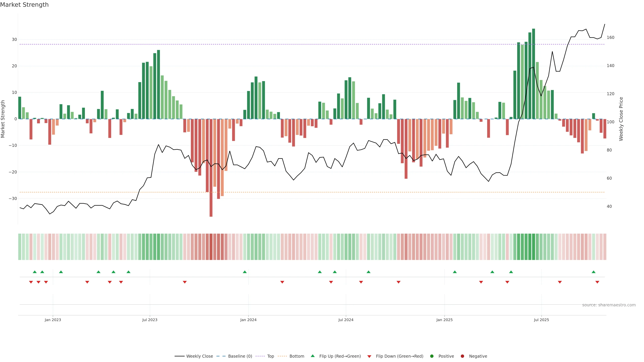Hide the Top dotted line legend item

point(270,356)
